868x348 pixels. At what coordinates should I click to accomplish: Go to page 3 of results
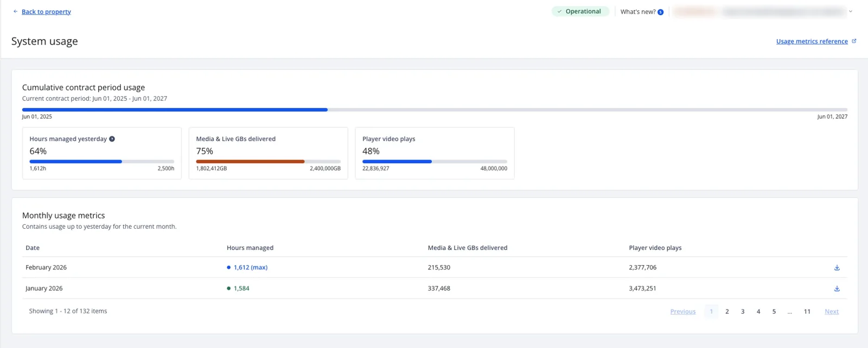point(743,311)
